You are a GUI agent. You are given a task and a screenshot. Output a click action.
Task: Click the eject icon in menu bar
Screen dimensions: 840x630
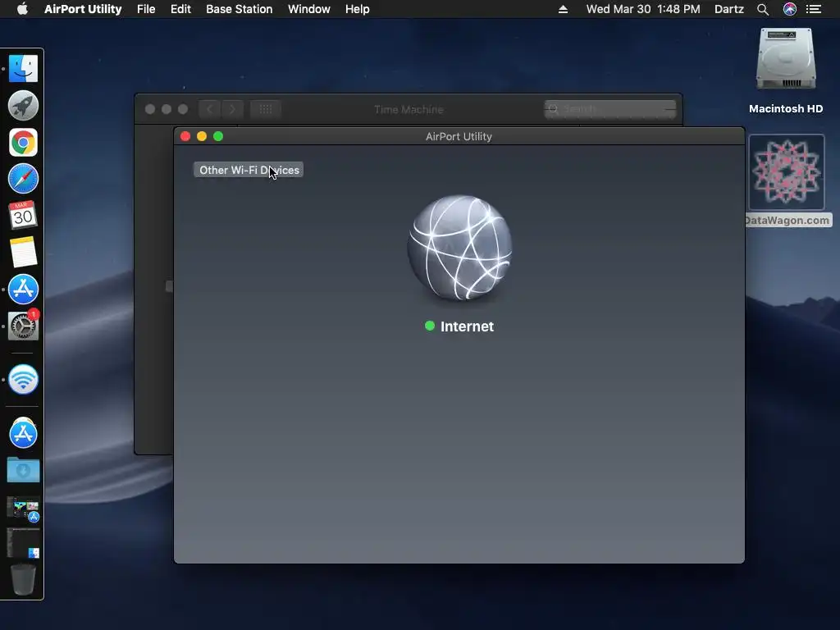coord(563,9)
